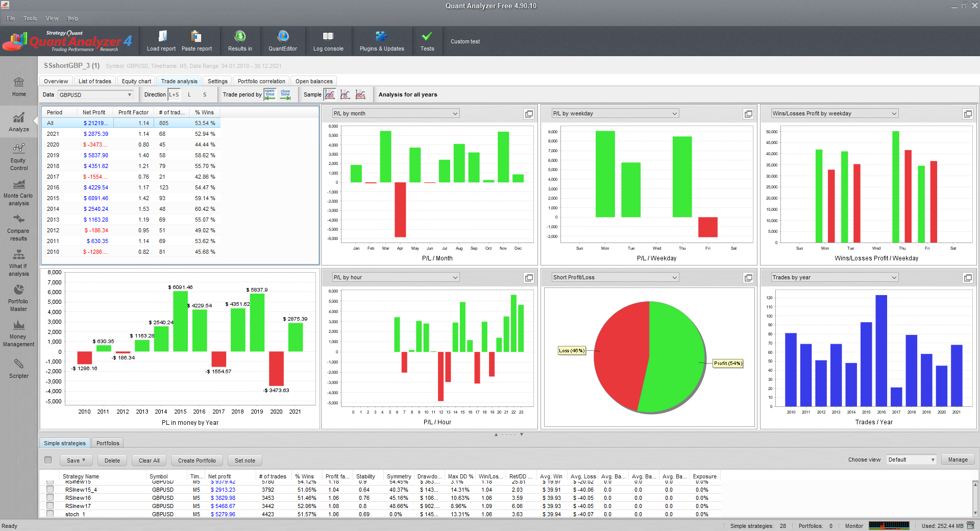This screenshot has width=980, height=531.
Task: Tick the select-all strategies checkbox
Action: click(48, 460)
